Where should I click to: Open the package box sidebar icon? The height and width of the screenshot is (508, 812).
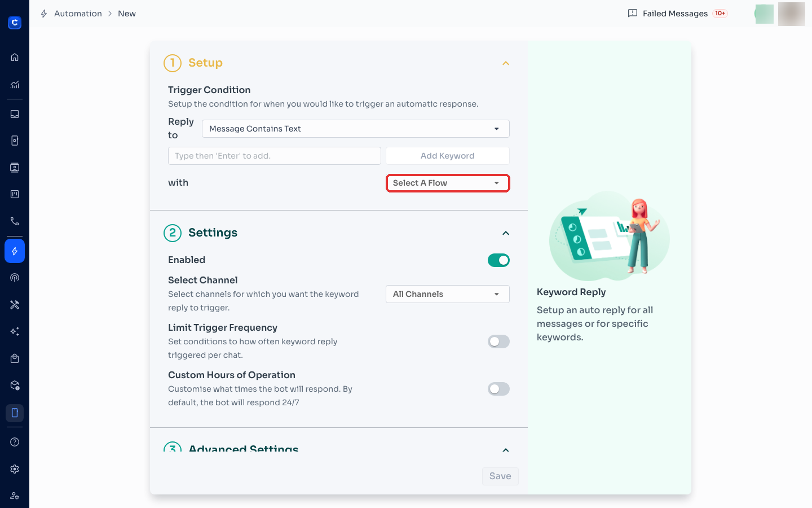point(15,386)
